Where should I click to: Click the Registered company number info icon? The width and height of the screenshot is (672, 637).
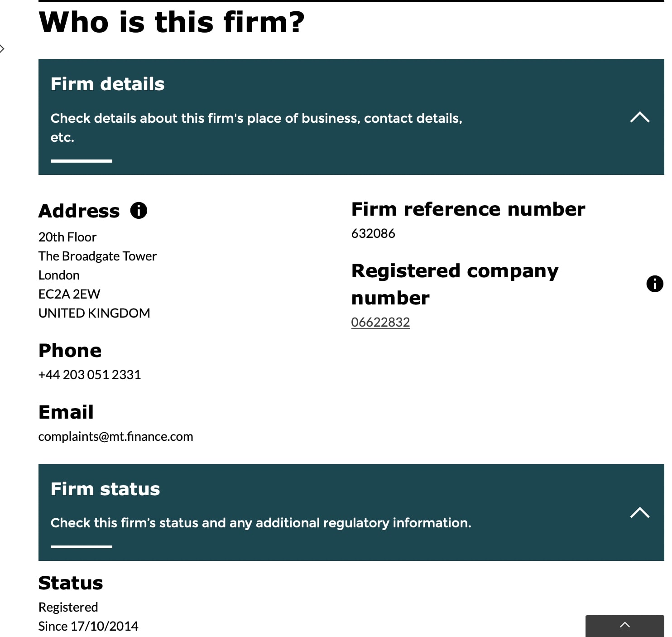coord(654,284)
